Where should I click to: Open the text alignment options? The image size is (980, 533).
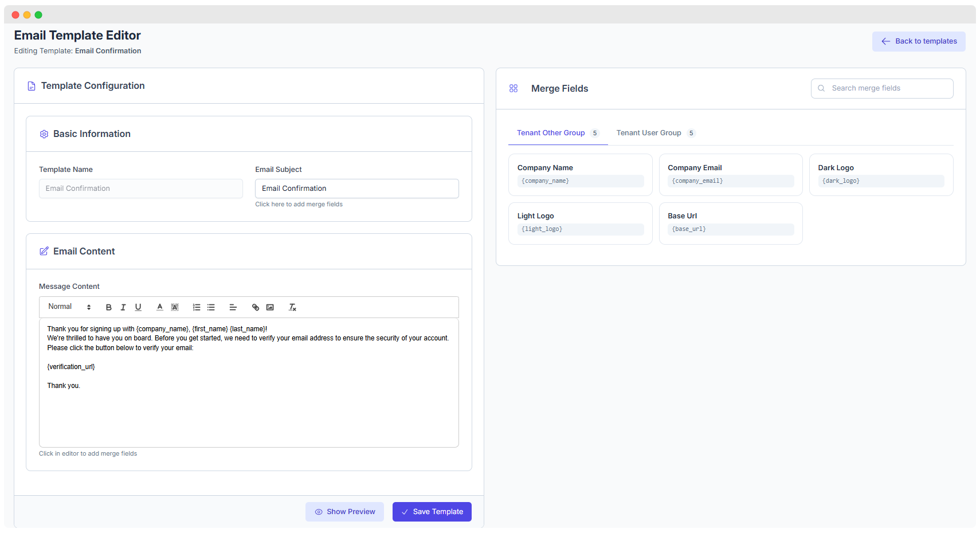coord(233,307)
